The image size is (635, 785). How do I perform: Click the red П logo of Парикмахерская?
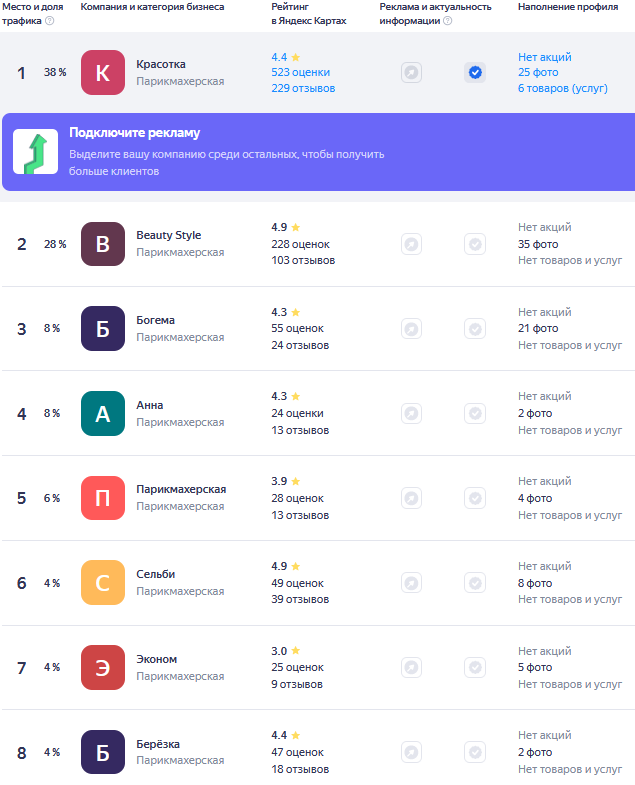(x=103, y=498)
